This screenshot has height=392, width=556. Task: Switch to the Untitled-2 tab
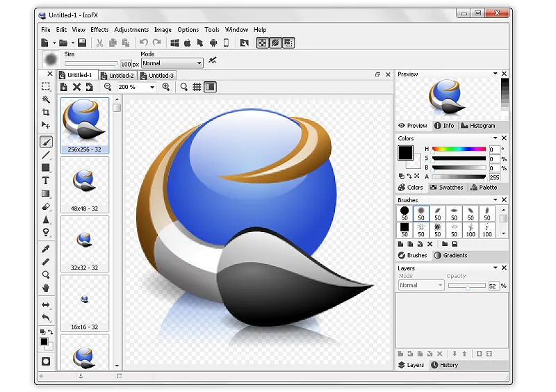point(117,76)
